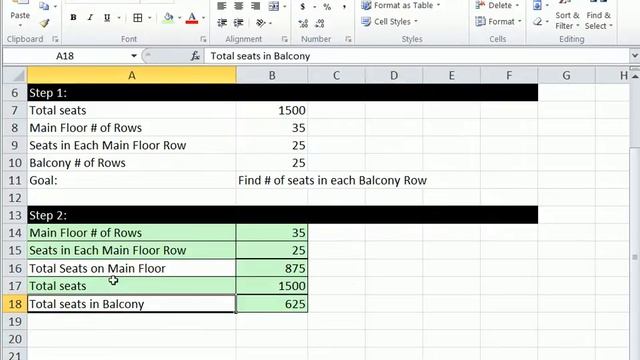Open the underline style dropdown arrow

pyautogui.click(x=119, y=18)
